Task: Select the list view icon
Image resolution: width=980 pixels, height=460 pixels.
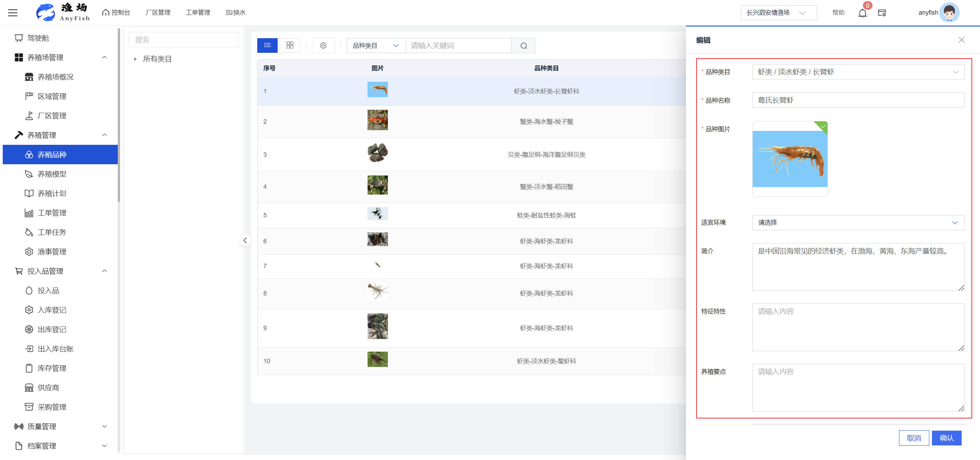Action: (x=267, y=45)
